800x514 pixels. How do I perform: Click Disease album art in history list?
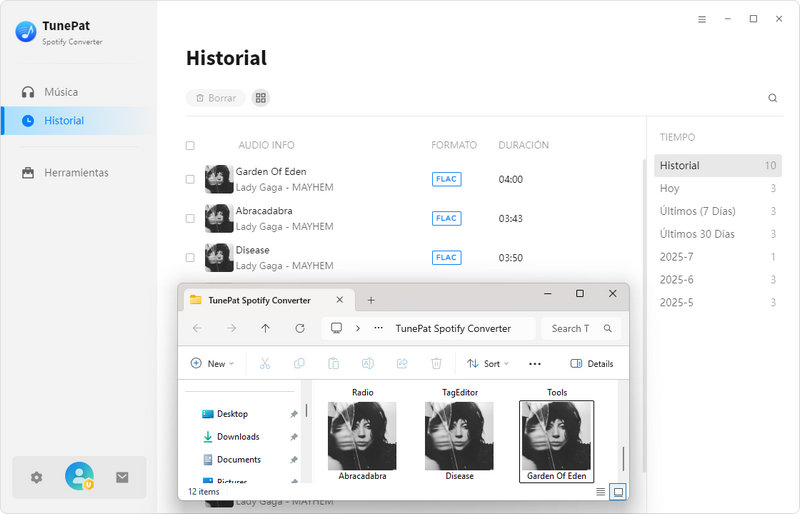point(219,258)
